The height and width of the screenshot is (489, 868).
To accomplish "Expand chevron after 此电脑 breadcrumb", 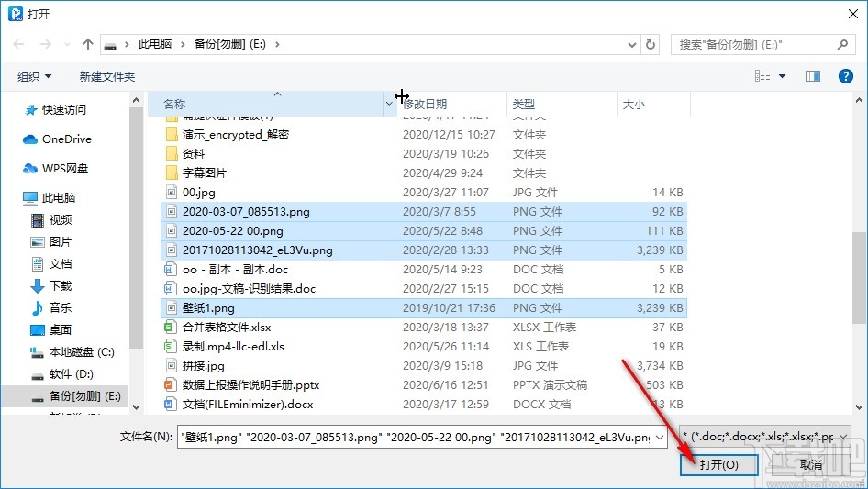I will [182, 44].
